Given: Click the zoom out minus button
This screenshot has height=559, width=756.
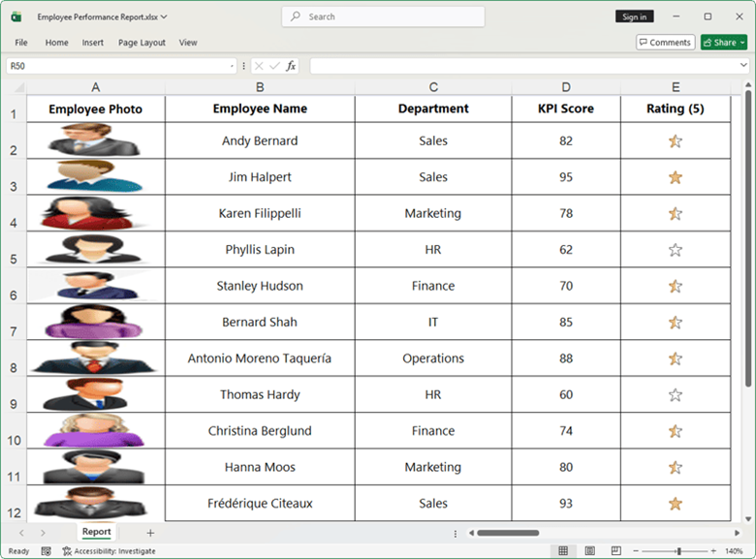Looking at the screenshot, I should (636, 551).
